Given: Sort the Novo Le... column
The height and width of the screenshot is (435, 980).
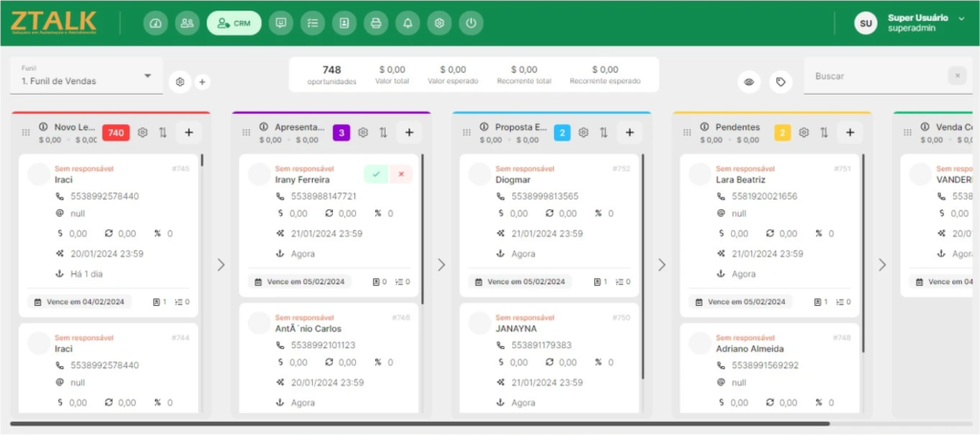Looking at the screenshot, I should pyautogui.click(x=163, y=132).
